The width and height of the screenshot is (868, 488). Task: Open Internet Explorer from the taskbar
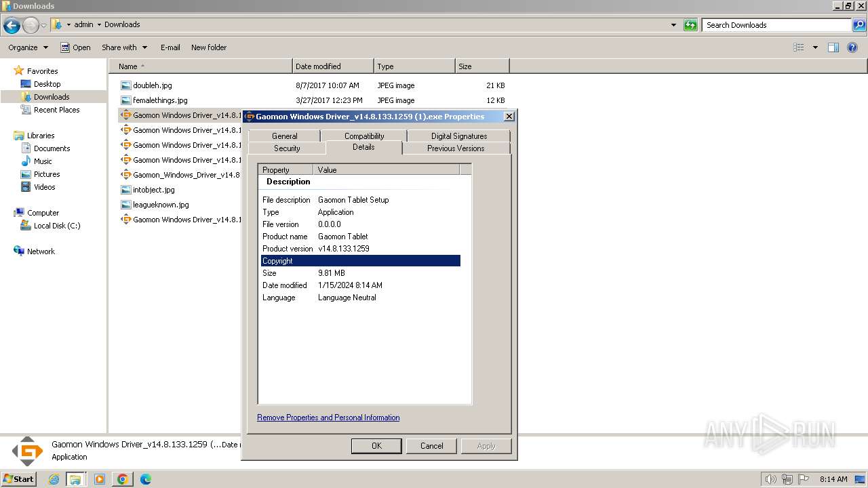(54, 479)
